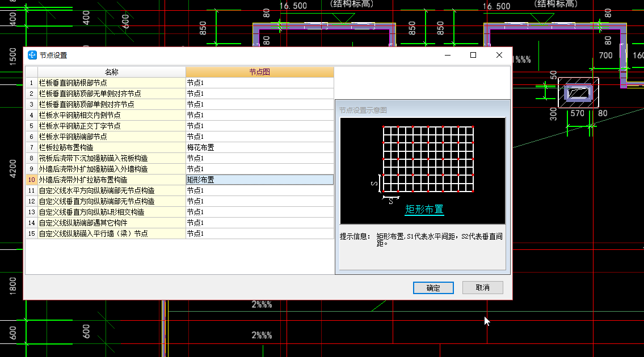
Task: Click the 节点设置 dialog title icon
Action: (x=32, y=55)
